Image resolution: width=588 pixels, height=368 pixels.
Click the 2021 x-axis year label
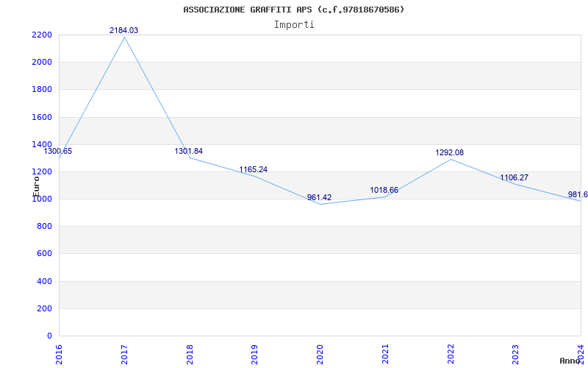[385, 354]
